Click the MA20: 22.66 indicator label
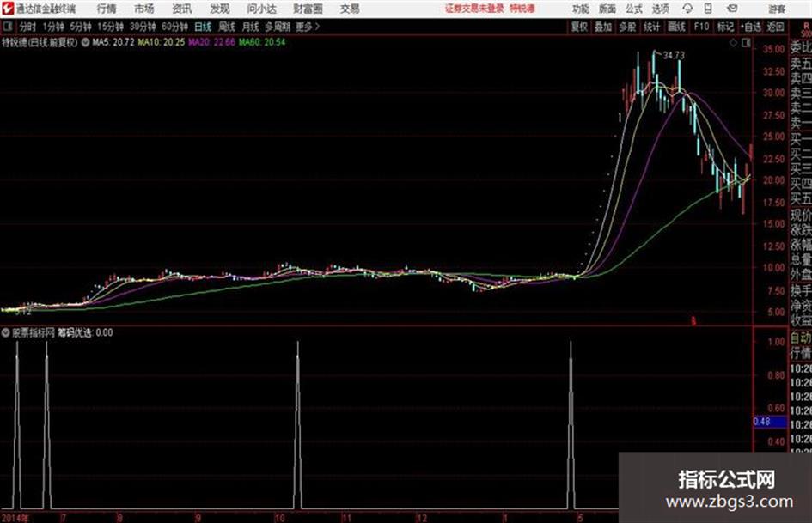This screenshot has height=523, width=812. [211, 42]
